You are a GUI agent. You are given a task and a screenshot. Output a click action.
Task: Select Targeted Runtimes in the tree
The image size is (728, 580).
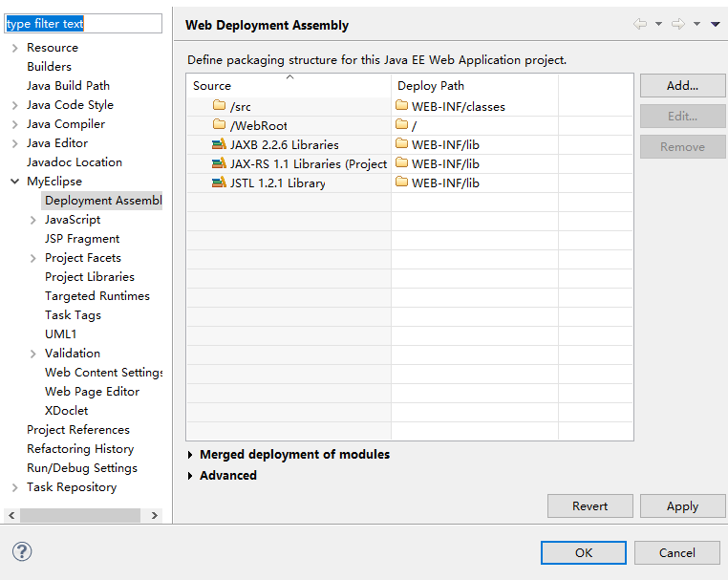pos(96,296)
